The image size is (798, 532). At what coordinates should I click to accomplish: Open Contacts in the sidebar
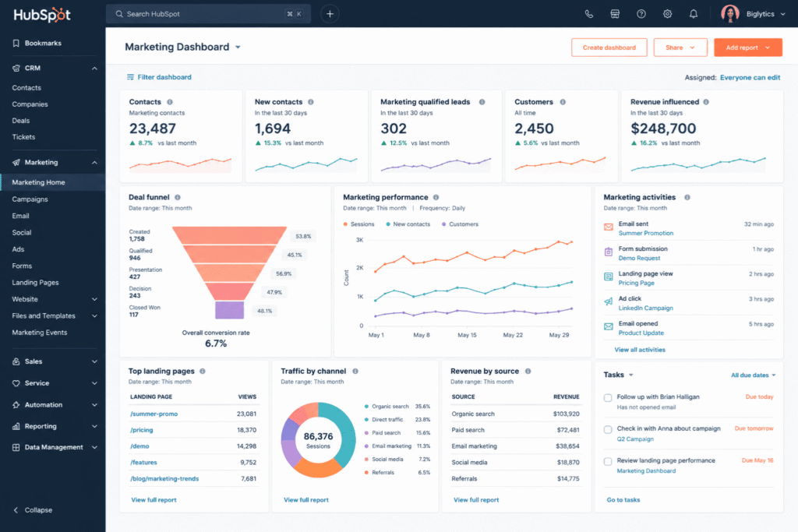click(26, 88)
